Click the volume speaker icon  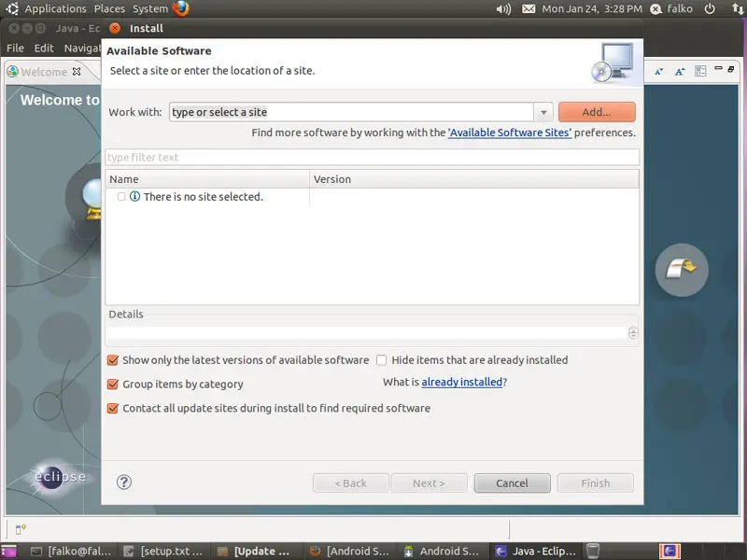(x=503, y=9)
